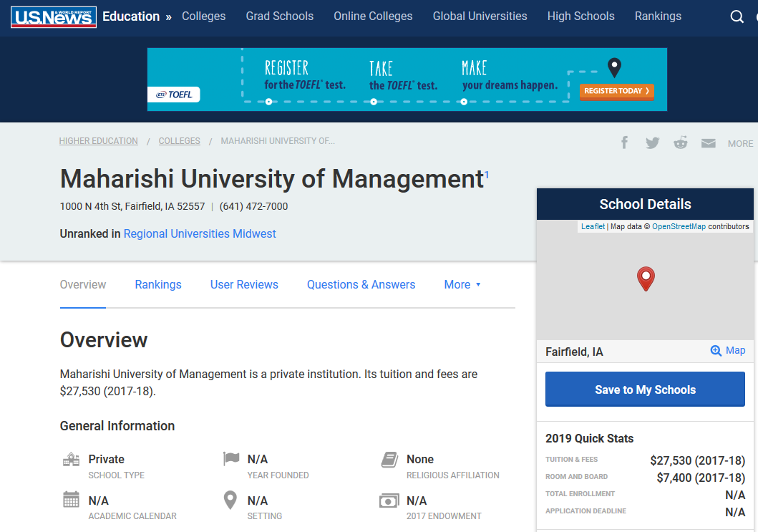Screen dimensions: 758x532
Task: Click the Save to My Schools button
Action: pyautogui.click(x=645, y=390)
